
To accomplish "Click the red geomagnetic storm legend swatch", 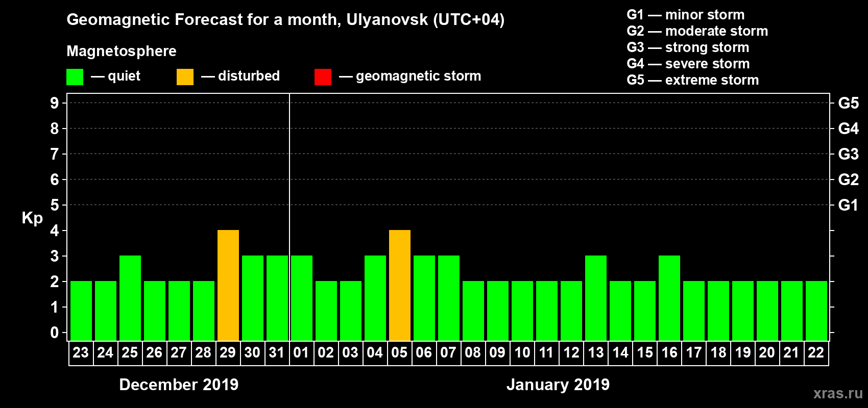I will (x=323, y=77).
